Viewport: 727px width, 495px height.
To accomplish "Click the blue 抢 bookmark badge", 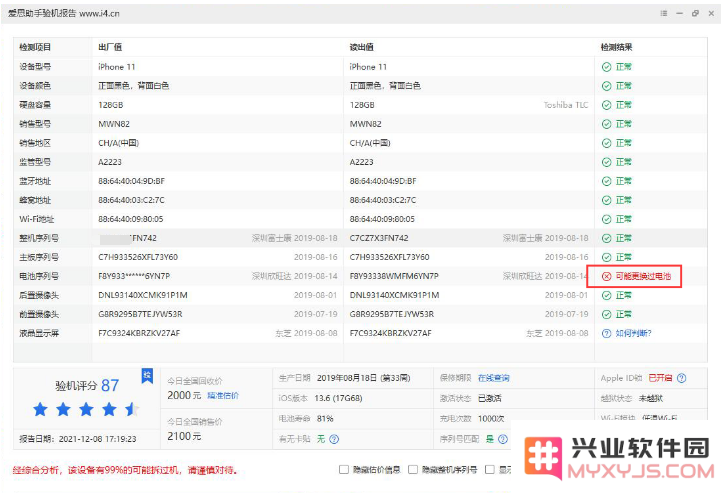I will click(147, 376).
